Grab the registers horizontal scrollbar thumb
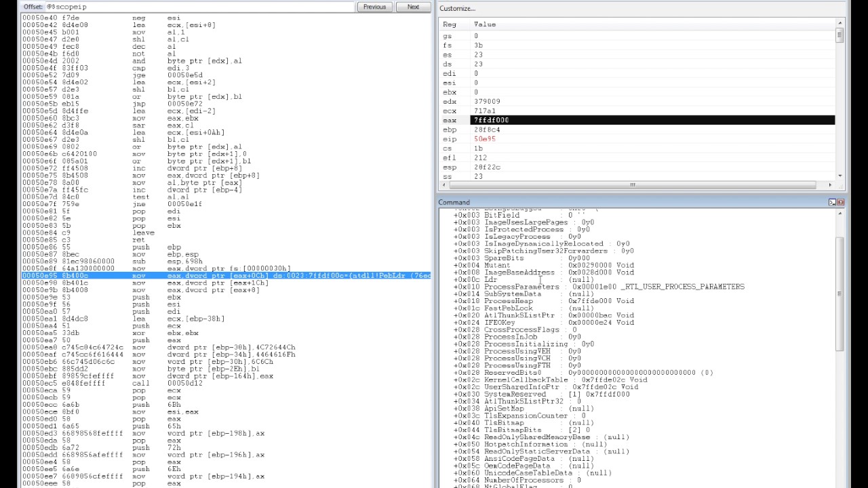Viewport: 868px width, 488px height. pyautogui.click(x=632, y=184)
